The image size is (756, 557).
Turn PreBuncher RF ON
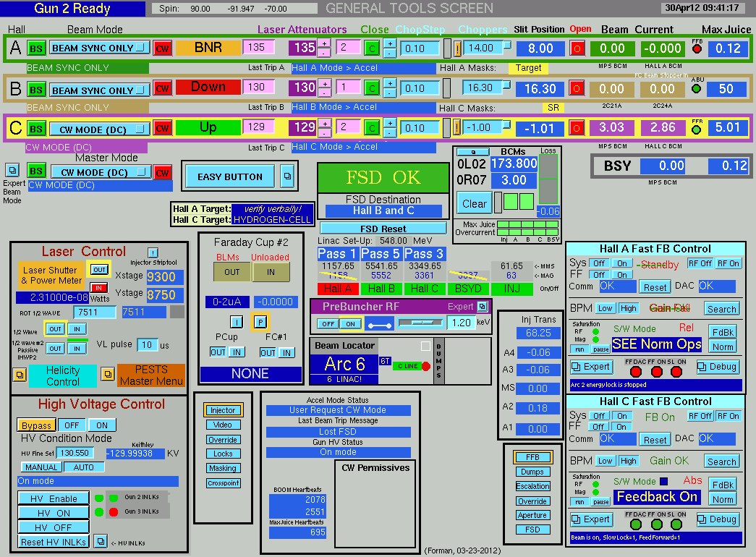pos(351,324)
